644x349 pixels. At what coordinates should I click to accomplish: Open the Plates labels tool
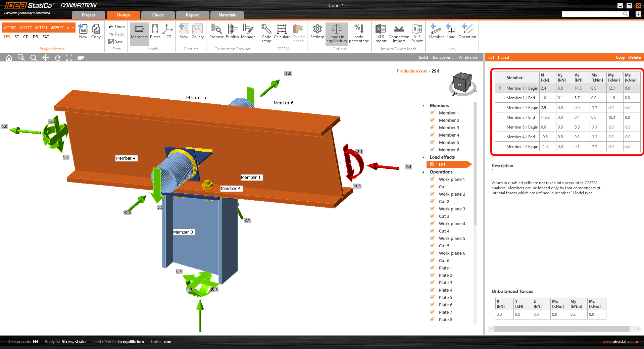click(x=155, y=33)
